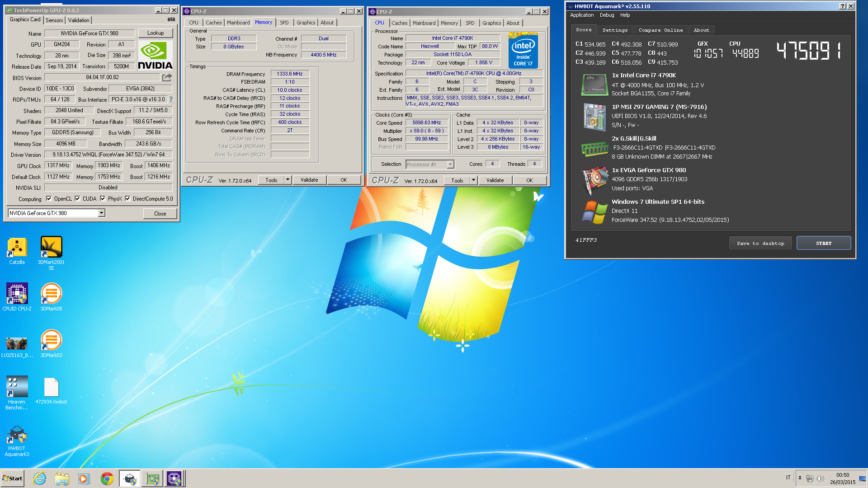868x488 pixels.
Task: Expand the Processor #1 selection dropdown
Action: (x=450, y=164)
